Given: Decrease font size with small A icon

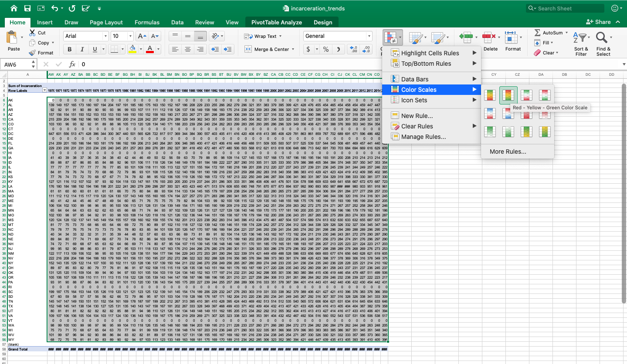Looking at the screenshot, I should pyautogui.click(x=155, y=36).
